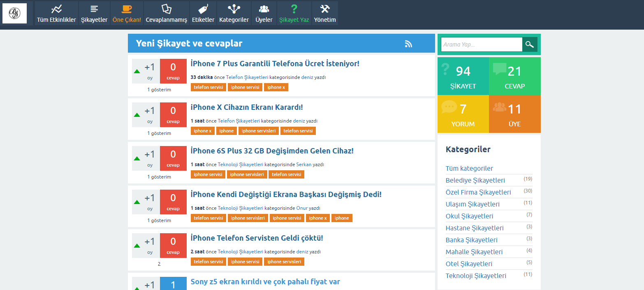Viewport: 644px width, 290px height.
Task: Upvote the iPhone Kendi Değiştiği Ekrana post
Action: (x=137, y=202)
